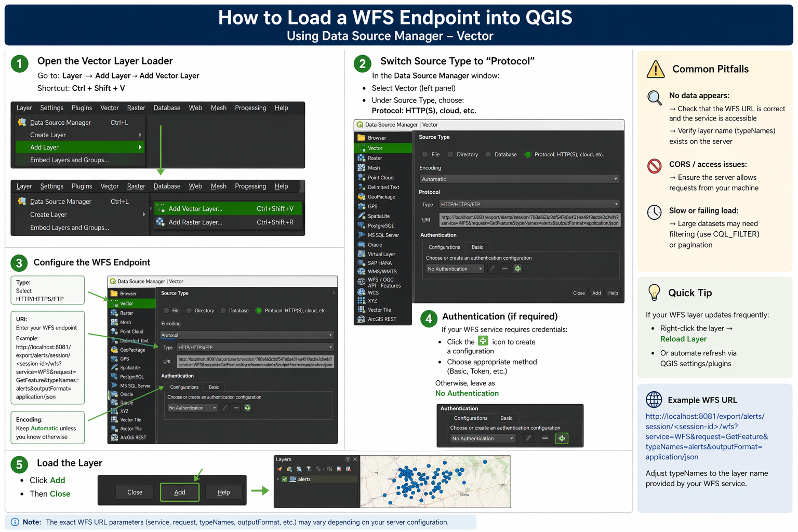Select WCS in the Step 2 source list

click(x=383, y=292)
